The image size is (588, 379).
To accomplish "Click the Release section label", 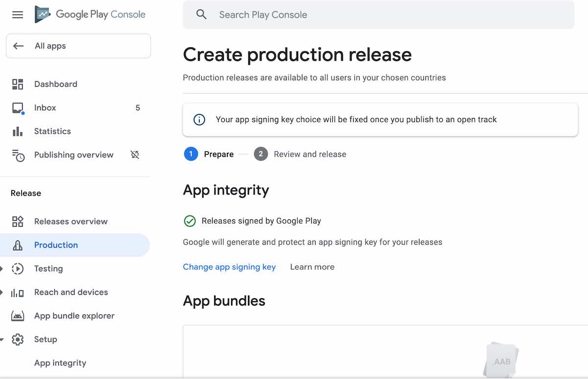I will (x=26, y=193).
